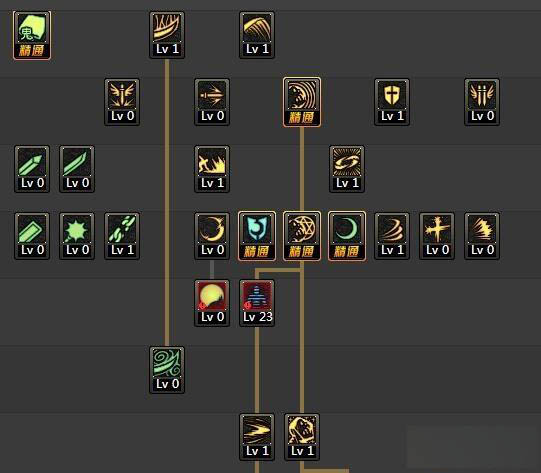This screenshot has width=541, height=473.
Task: Click the yellow orb skill on red background
Action: point(212,303)
